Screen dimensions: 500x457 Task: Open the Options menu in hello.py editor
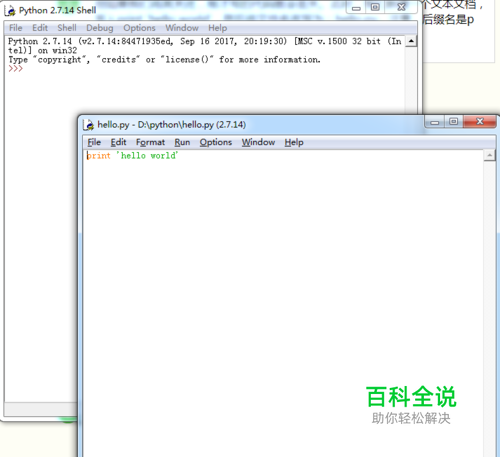click(x=216, y=142)
